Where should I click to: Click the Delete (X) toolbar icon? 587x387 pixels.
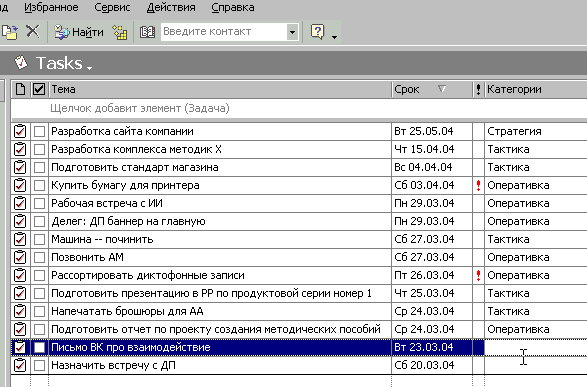33,31
